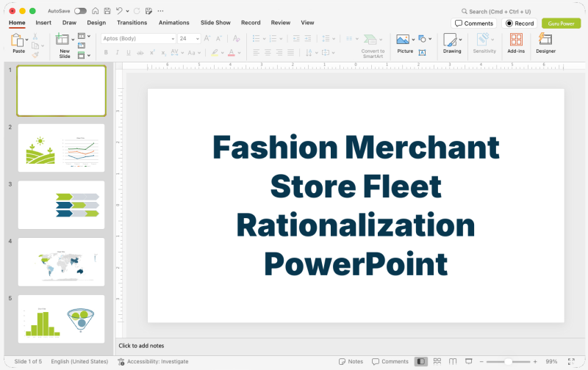588x370 pixels.
Task: Click the zoom slider handle
Action: click(508, 361)
